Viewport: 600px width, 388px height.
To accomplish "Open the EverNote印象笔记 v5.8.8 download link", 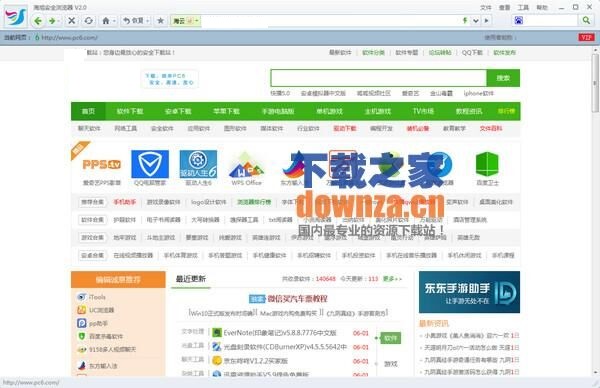I will point(280,333).
